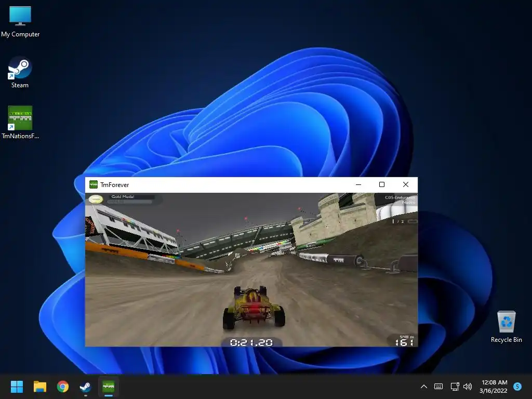
Task: Click the race timer 0:21.20
Action: (x=251, y=343)
